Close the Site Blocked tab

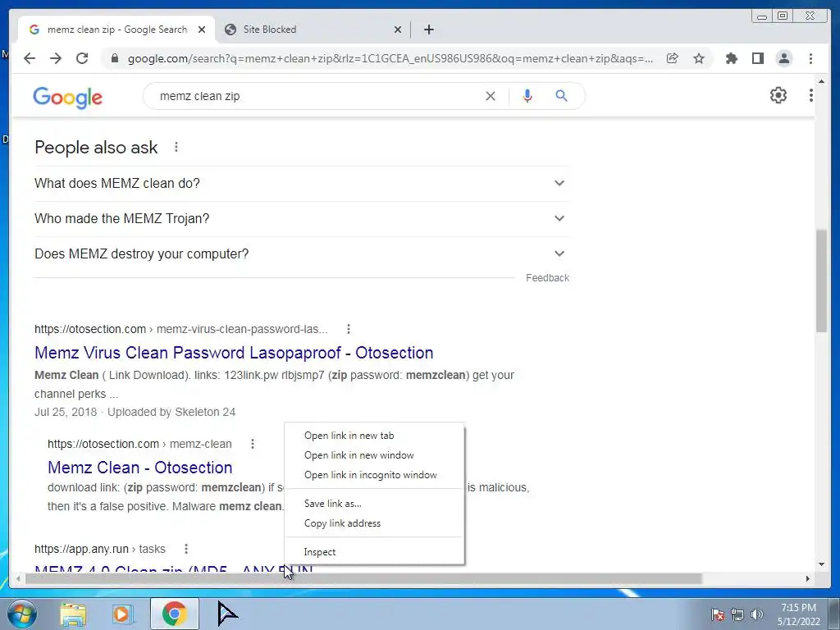click(398, 30)
